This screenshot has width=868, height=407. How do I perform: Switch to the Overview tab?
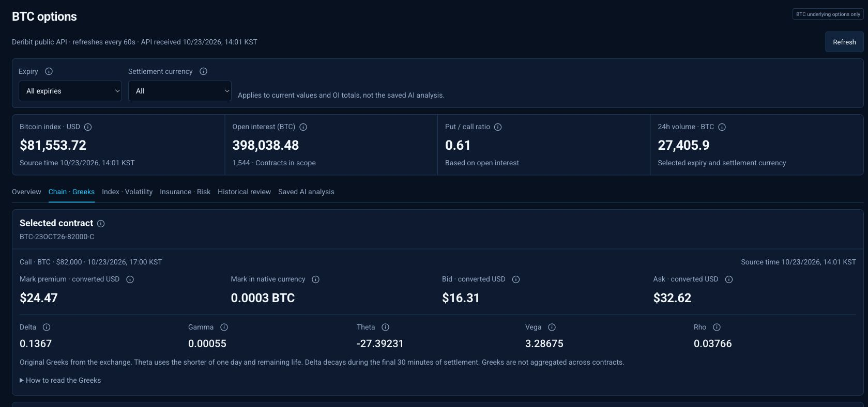tap(26, 192)
